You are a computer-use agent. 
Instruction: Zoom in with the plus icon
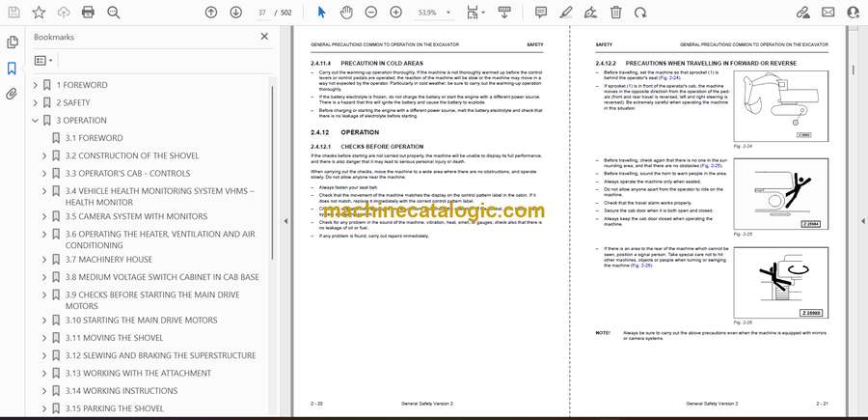point(395,13)
